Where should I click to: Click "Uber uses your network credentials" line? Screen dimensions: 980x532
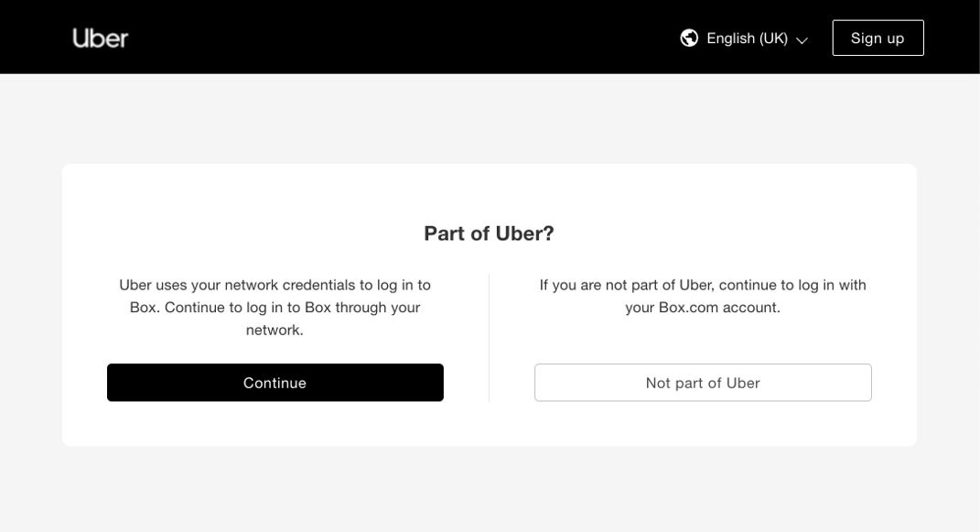coord(275,285)
